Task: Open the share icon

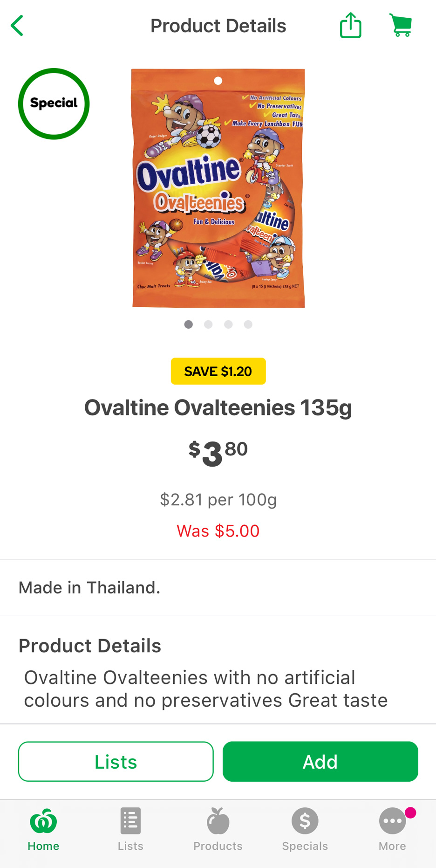Action: [351, 25]
